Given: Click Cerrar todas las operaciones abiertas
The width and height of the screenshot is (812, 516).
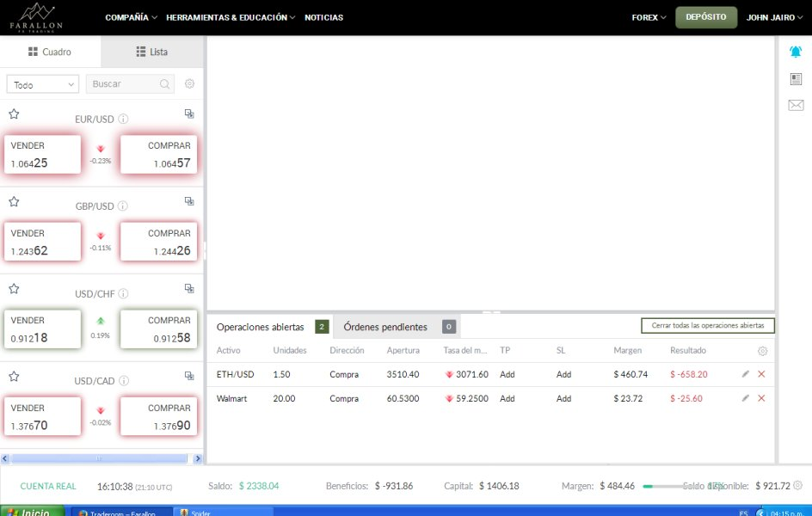Looking at the screenshot, I should [708, 326].
